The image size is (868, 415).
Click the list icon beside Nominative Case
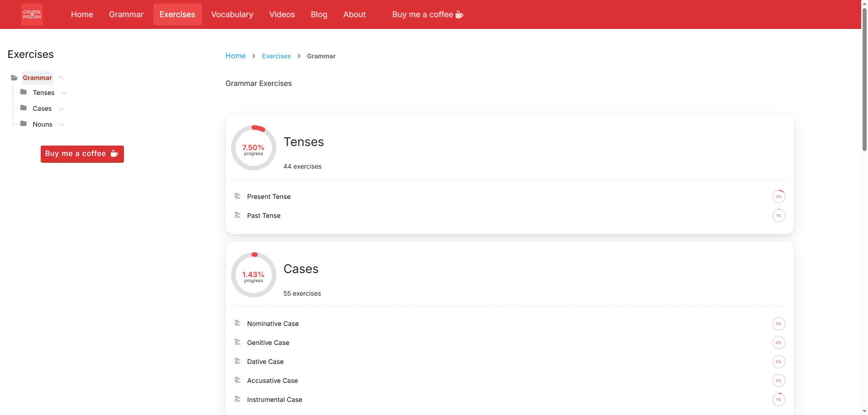237,323
